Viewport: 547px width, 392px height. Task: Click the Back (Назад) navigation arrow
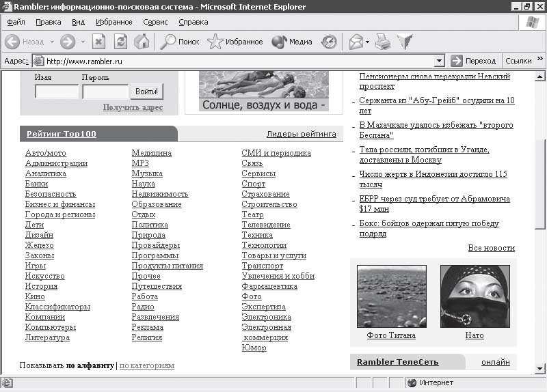[13, 42]
